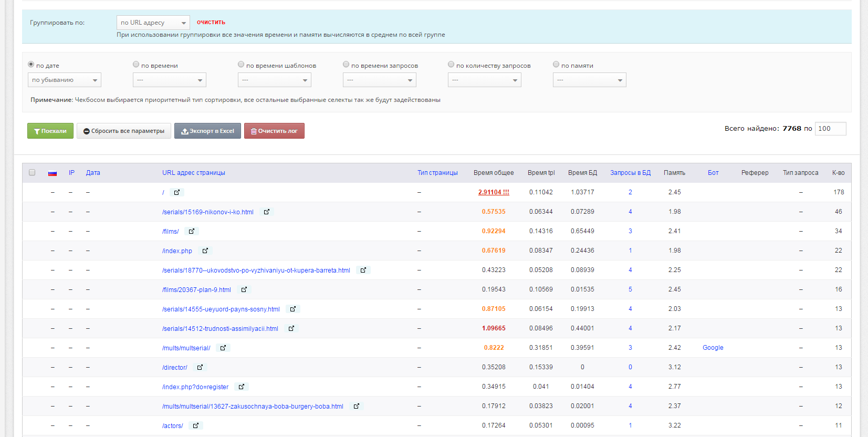
Task: Open the dropdown under "по времени шаблонов"
Action: click(275, 80)
